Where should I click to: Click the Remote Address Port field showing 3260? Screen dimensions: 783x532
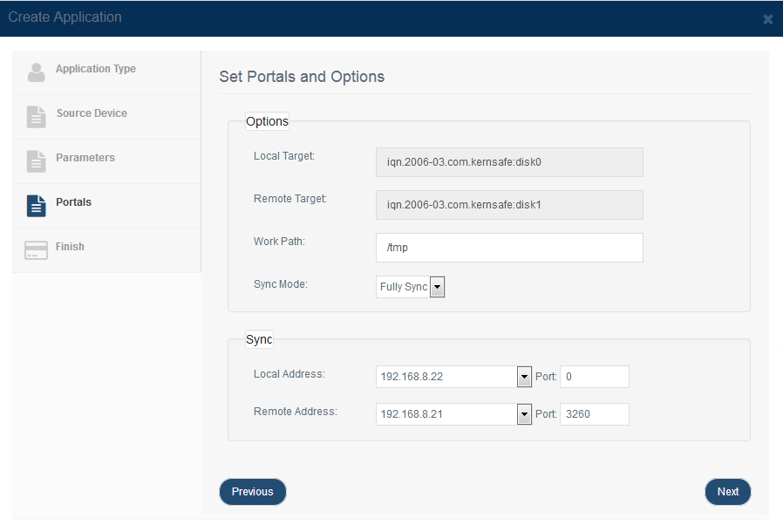(595, 414)
